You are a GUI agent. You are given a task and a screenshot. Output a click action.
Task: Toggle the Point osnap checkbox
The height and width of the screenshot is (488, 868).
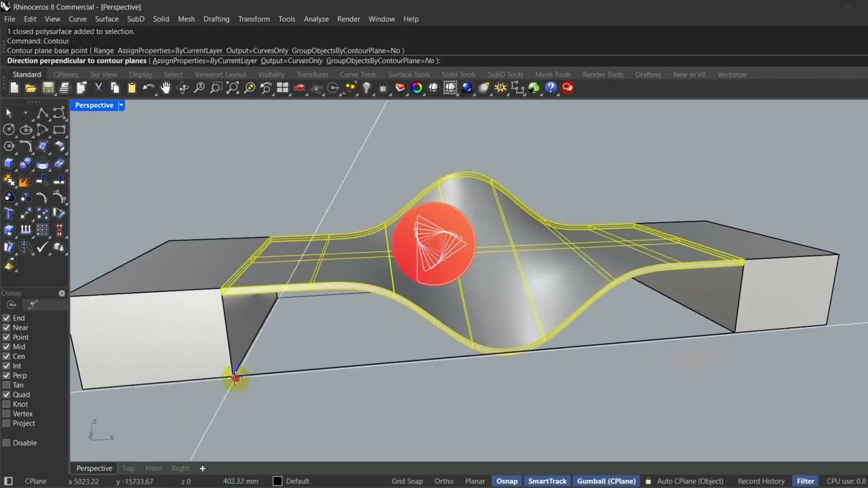point(7,337)
